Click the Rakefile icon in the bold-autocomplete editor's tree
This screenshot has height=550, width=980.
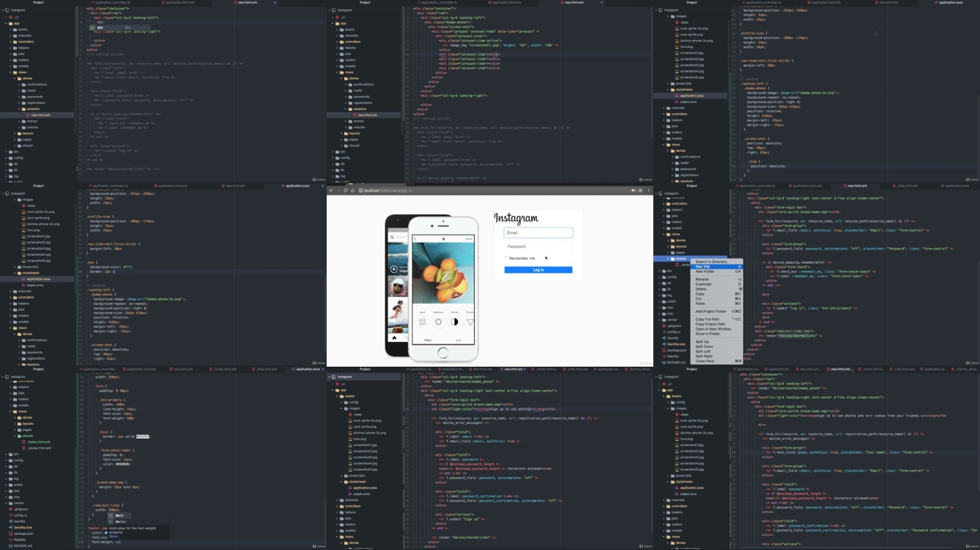point(11,540)
